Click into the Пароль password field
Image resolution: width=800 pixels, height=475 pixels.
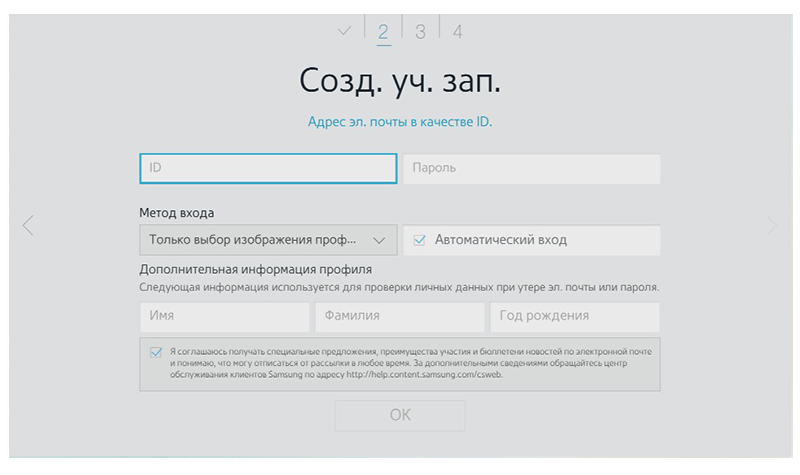pyautogui.click(x=531, y=168)
